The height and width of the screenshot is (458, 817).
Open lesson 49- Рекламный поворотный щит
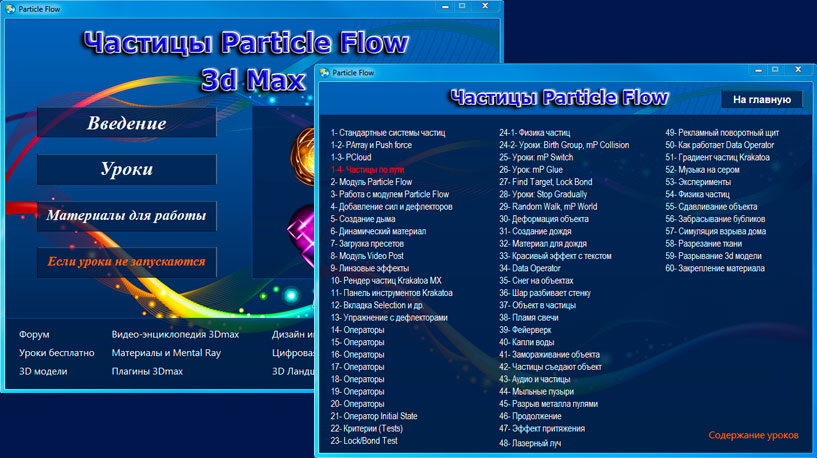pos(722,133)
